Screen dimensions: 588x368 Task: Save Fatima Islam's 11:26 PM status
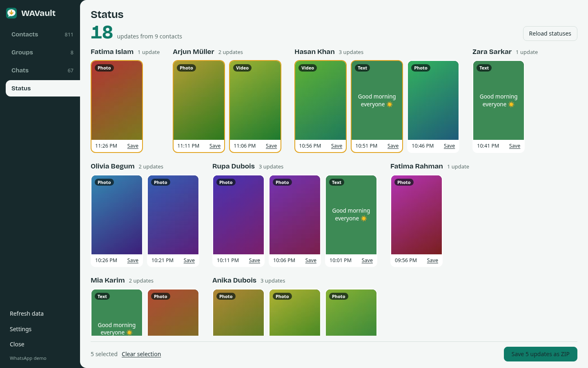point(133,146)
